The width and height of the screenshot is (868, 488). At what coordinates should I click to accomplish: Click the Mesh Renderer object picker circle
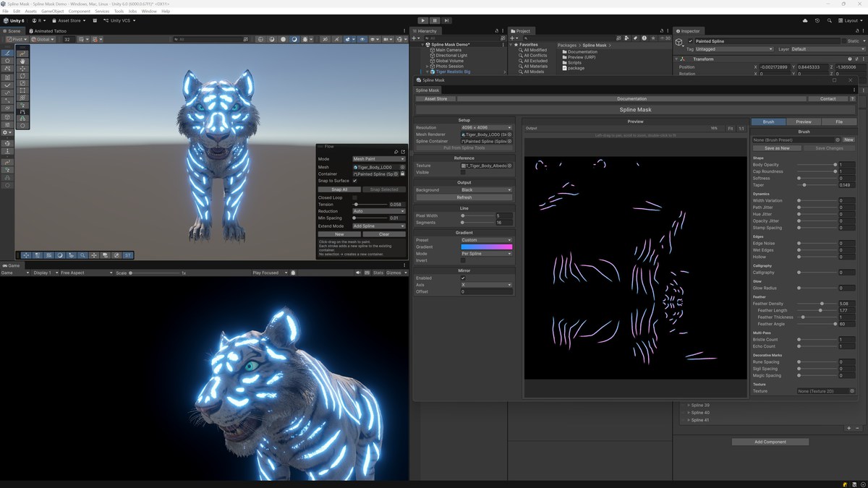click(x=509, y=134)
